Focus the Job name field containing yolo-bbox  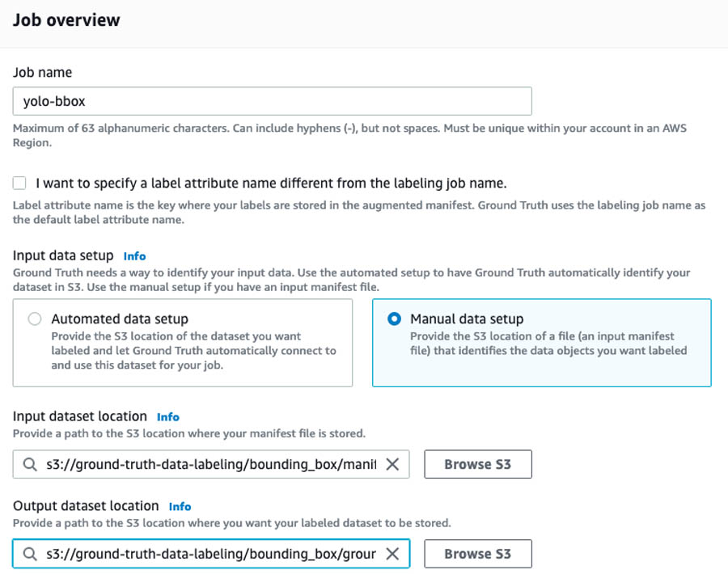272,101
